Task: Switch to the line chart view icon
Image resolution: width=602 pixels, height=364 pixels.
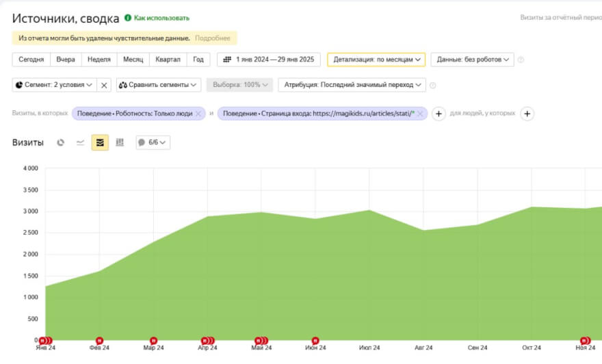Action: (80, 142)
